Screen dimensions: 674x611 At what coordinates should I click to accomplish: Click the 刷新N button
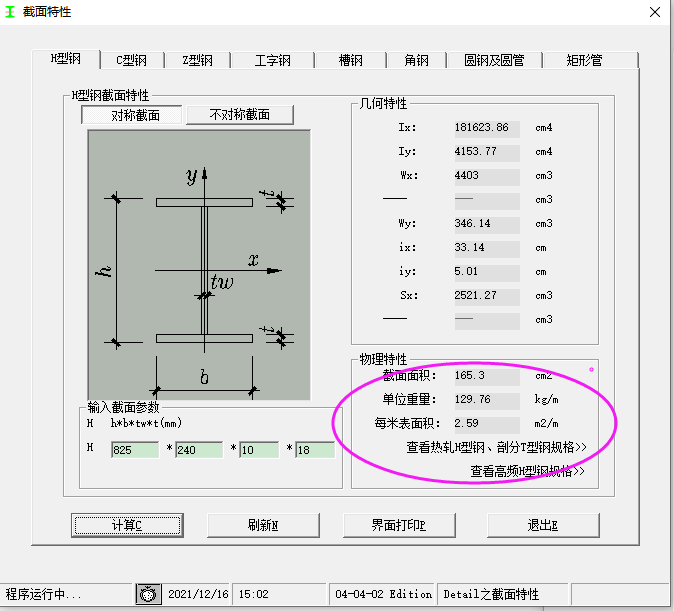(263, 525)
